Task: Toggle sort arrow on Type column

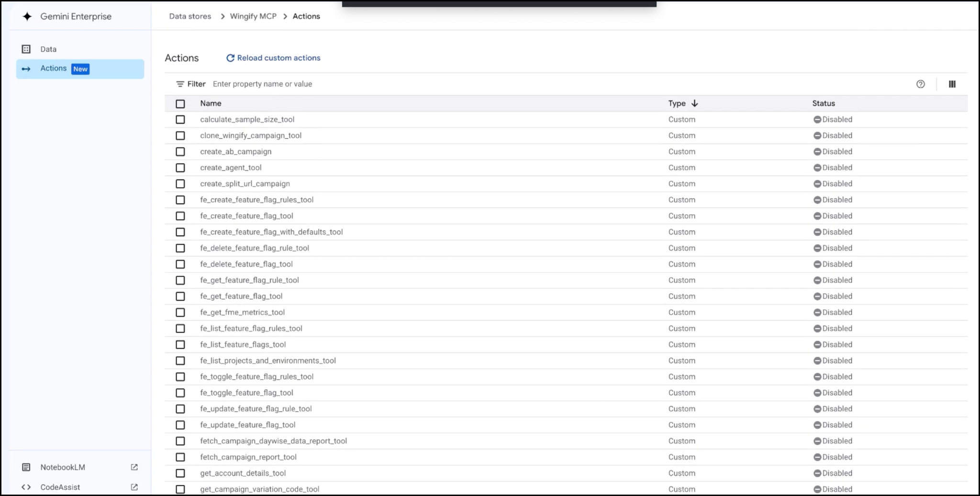Action: tap(695, 103)
